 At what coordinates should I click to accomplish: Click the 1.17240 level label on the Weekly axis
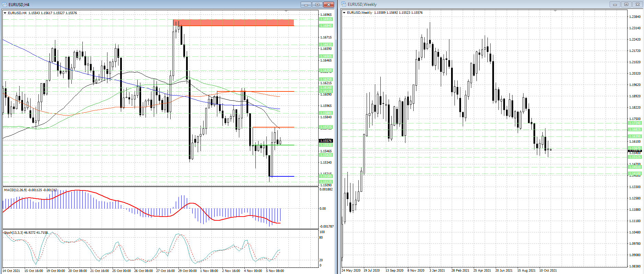click(635, 123)
